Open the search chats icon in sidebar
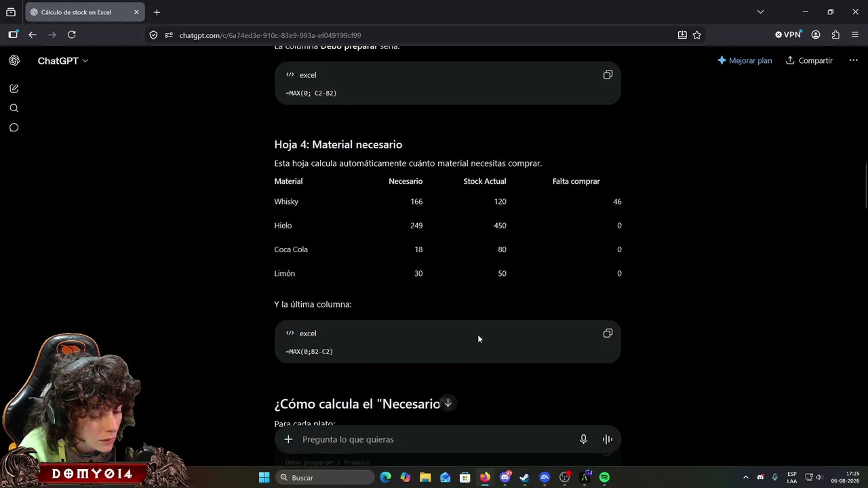Viewport: 868px width, 488px height. [x=14, y=108]
